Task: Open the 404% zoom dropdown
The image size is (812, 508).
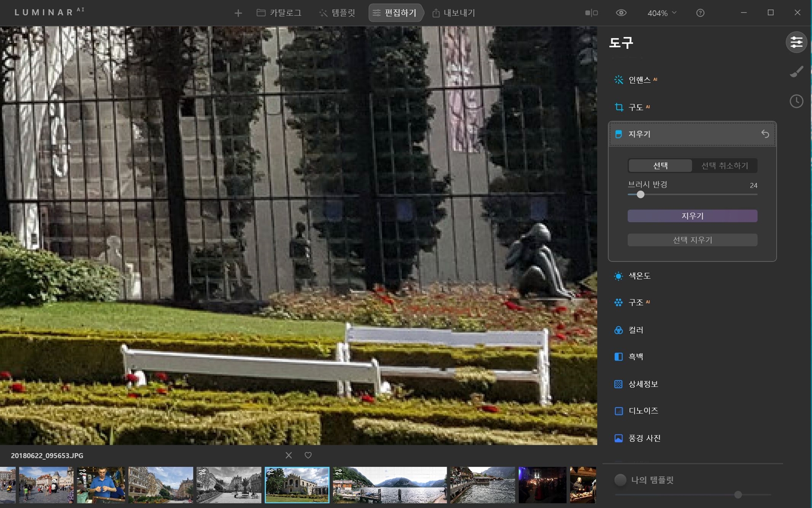Action: tap(662, 13)
